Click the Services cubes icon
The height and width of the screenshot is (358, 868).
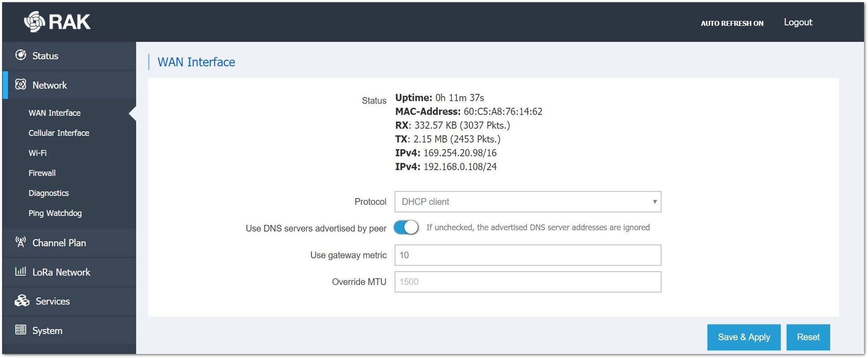[x=22, y=301]
